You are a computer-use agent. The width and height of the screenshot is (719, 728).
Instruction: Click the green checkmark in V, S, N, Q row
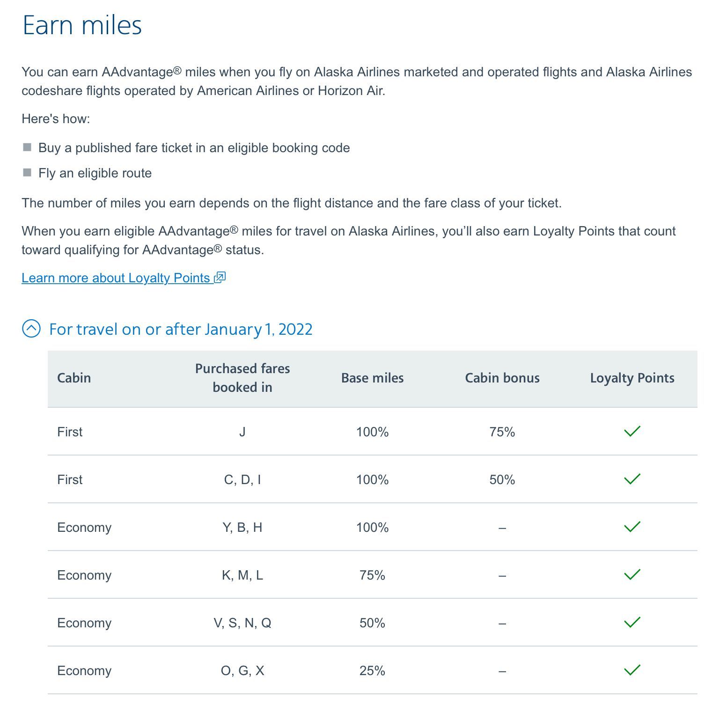point(632,622)
